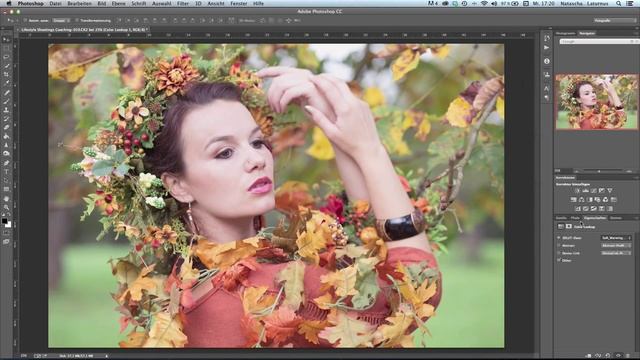Select the Brush tool

pos(6,101)
